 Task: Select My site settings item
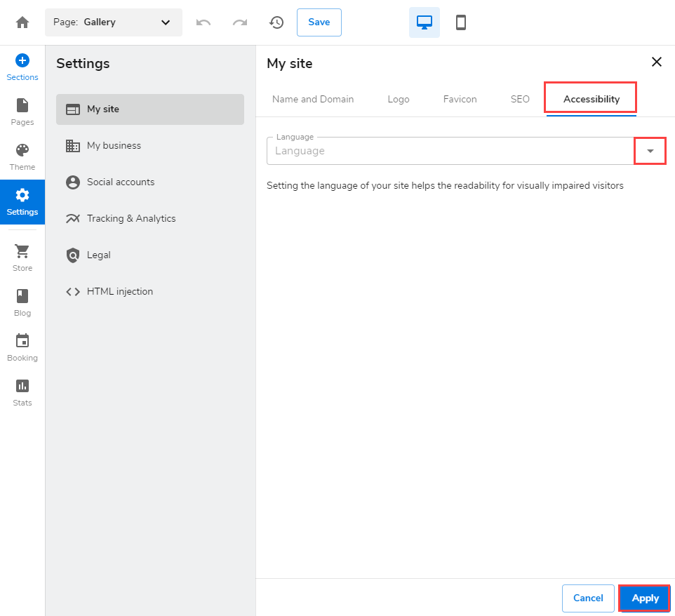click(150, 109)
